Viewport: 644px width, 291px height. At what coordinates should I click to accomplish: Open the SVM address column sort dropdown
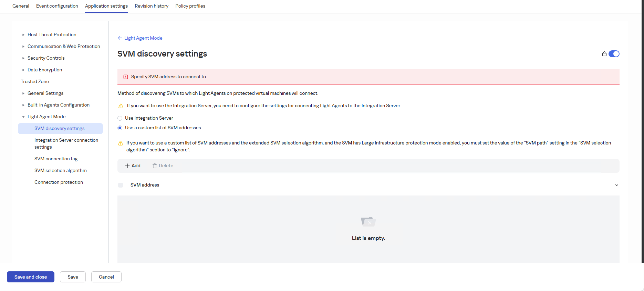pyautogui.click(x=616, y=185)
